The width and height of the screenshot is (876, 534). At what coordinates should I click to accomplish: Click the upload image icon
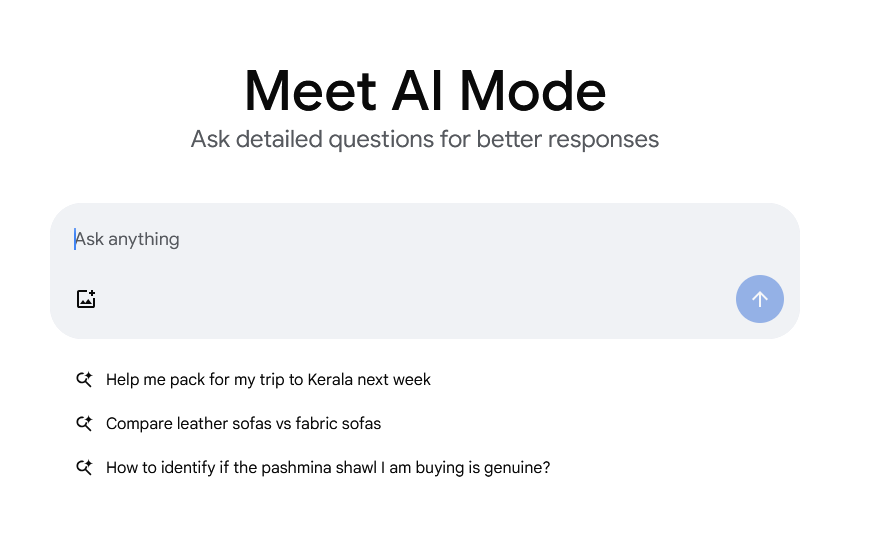(x=86, y=299)
